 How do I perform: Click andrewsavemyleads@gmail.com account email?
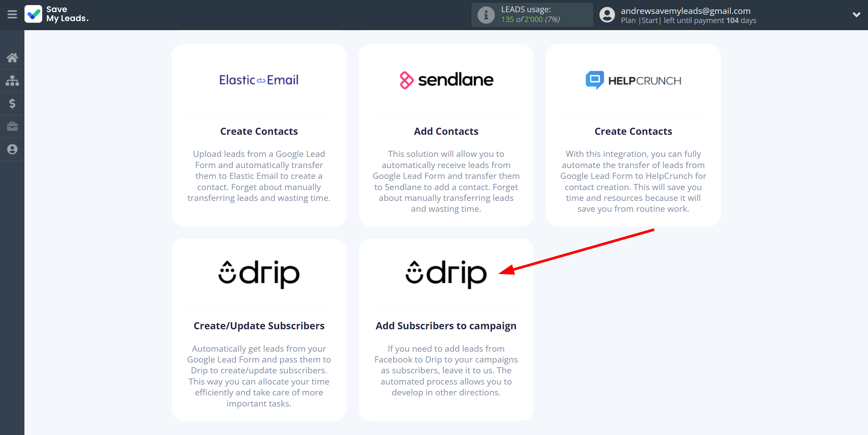click(x=686, y=11)
